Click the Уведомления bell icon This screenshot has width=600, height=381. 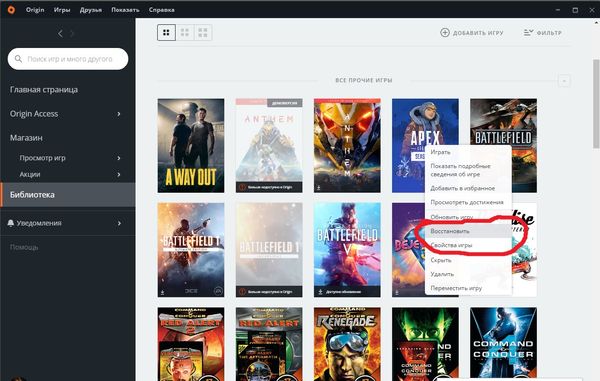click(11, 223)
